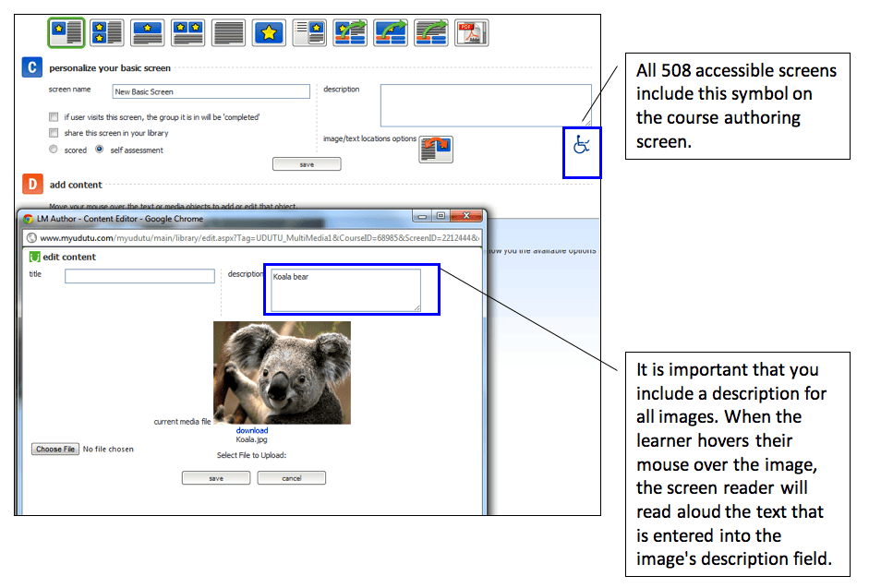Pick the text-only screen layout icon
This screenshot has width=869, height=588.
[228, 33]
